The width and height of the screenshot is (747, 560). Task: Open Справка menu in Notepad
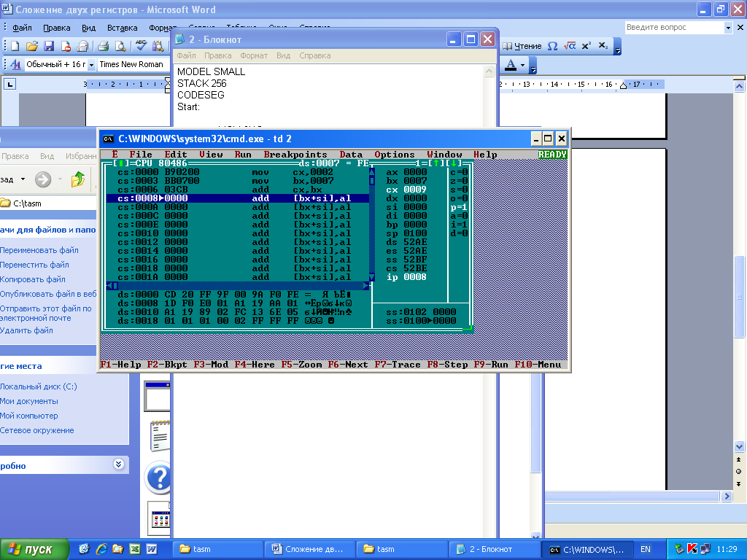[315, 55]
